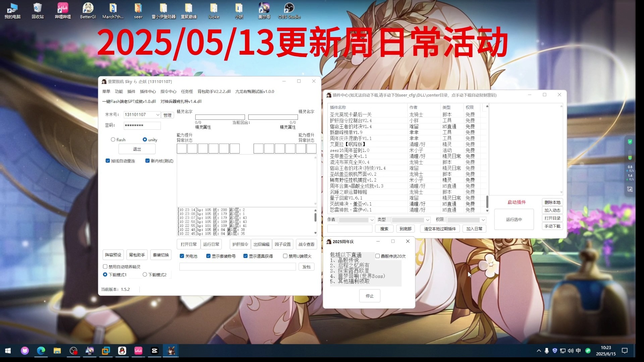Expand the 权限 filter dropdown
Image resolution: width=644 pixels, height=362 pixels.
pyautogui.click(x=483, y=220)
